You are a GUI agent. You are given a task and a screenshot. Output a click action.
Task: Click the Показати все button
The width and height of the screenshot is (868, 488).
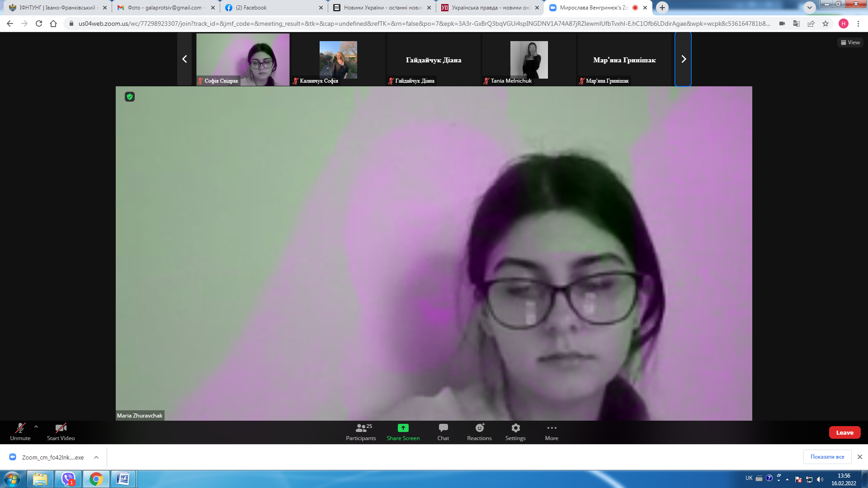(827, 457)
